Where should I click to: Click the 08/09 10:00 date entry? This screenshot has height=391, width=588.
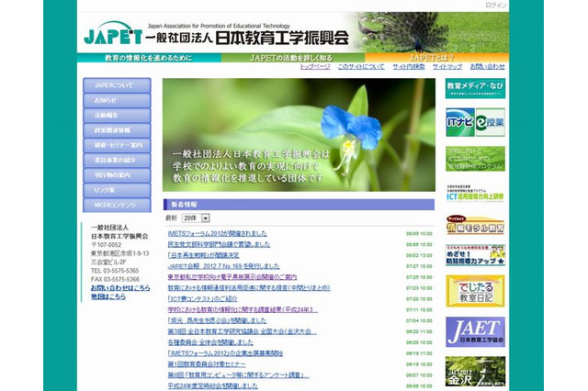[419, 233]
